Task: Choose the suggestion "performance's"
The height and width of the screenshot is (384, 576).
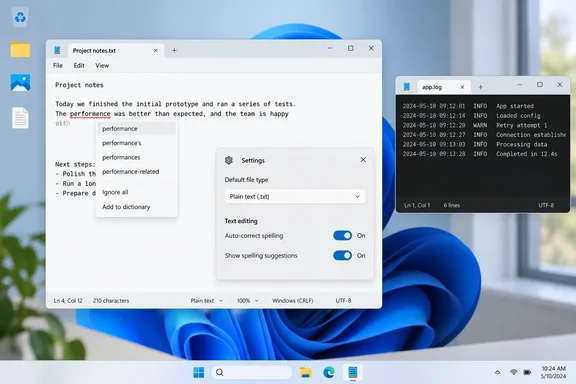Action: pos(136,143)
